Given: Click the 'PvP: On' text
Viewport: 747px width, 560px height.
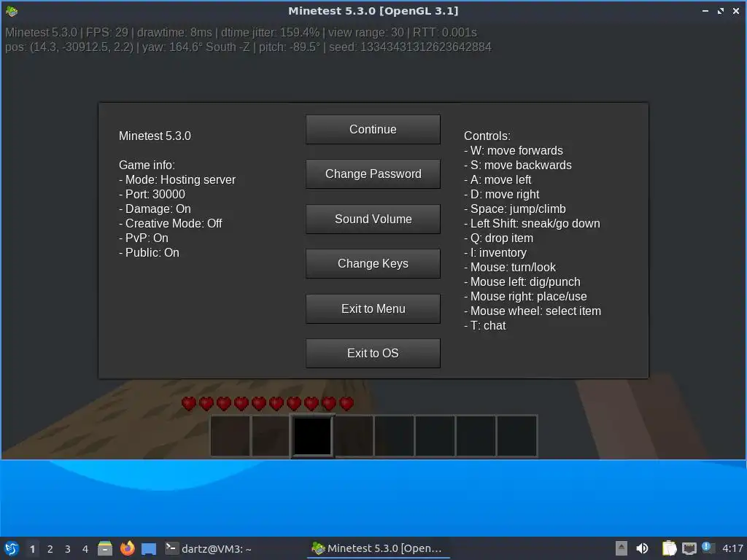Looking at the screenshot, I should (144, 238).
